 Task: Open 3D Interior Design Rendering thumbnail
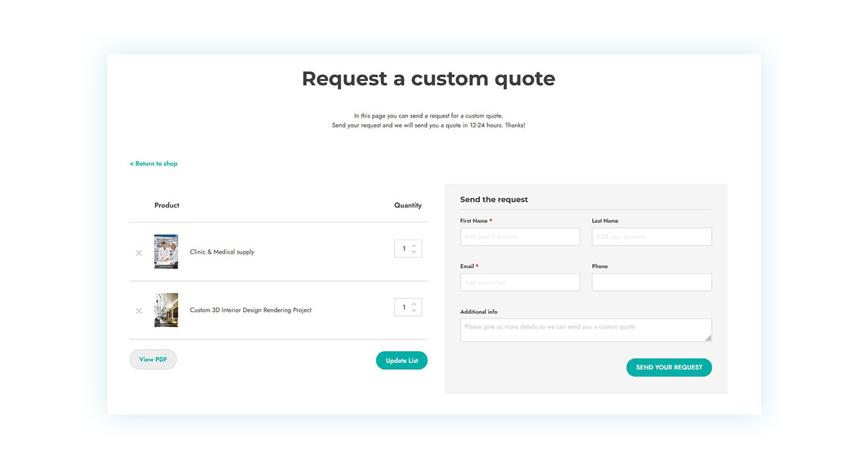(166, 310)
